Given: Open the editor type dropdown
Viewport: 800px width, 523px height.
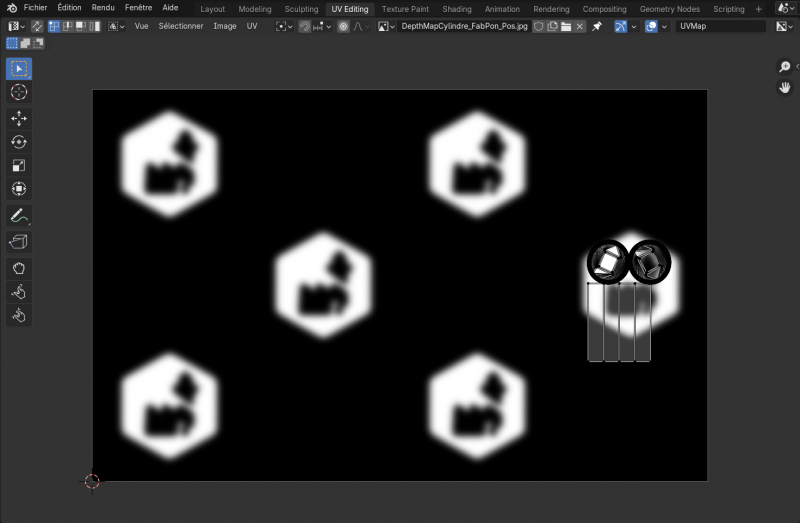Looking at the screenshot, I should pos(16,26).
